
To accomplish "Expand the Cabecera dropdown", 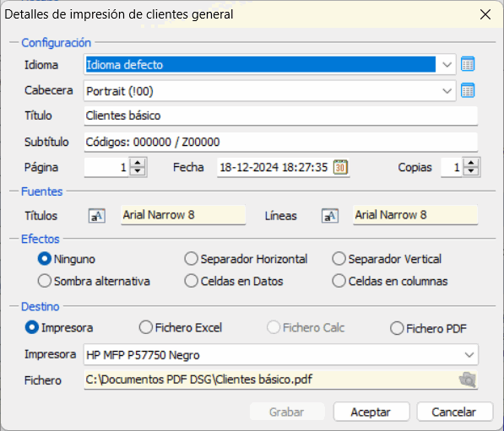I will pyautogui.click(x=447, y=91).
